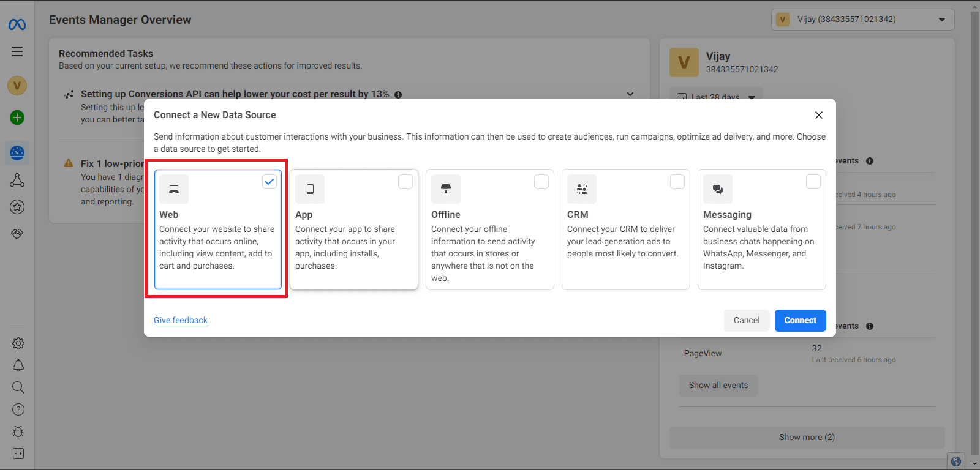Open the notifications bell icon

[18, 365]
